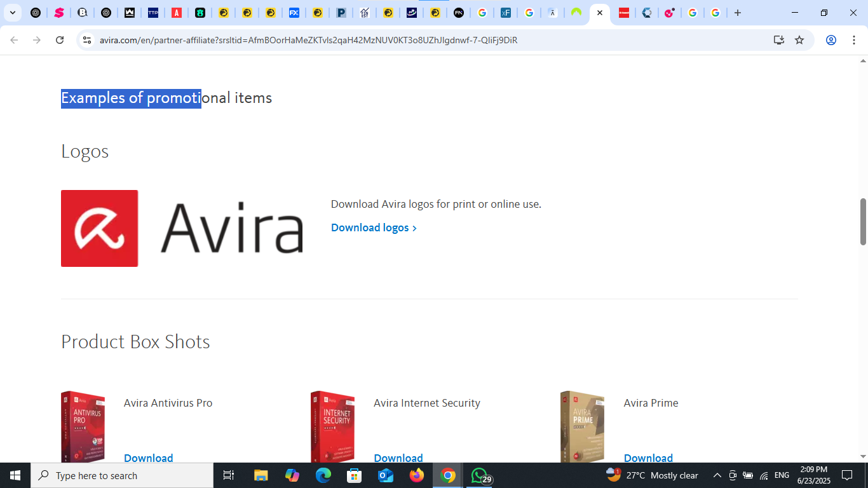Click the 'Examples of promotional items' heading

pyautogui.click(x=166, y=98)
